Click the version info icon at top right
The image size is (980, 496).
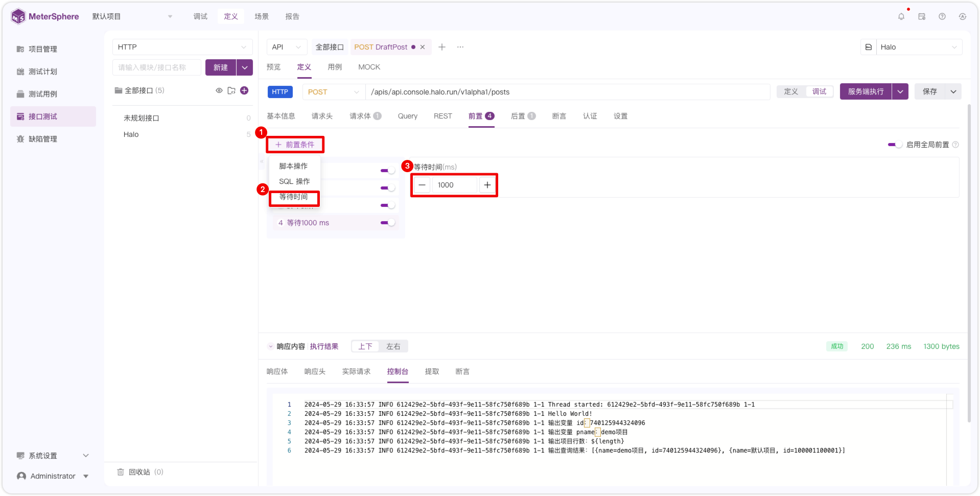(963, 16)
